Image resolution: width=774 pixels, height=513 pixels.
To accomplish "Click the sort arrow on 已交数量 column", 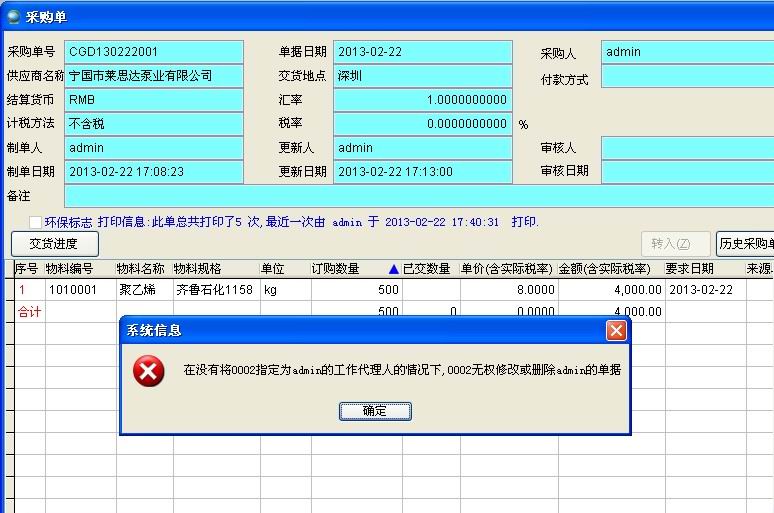I will (x=394, y=269).
